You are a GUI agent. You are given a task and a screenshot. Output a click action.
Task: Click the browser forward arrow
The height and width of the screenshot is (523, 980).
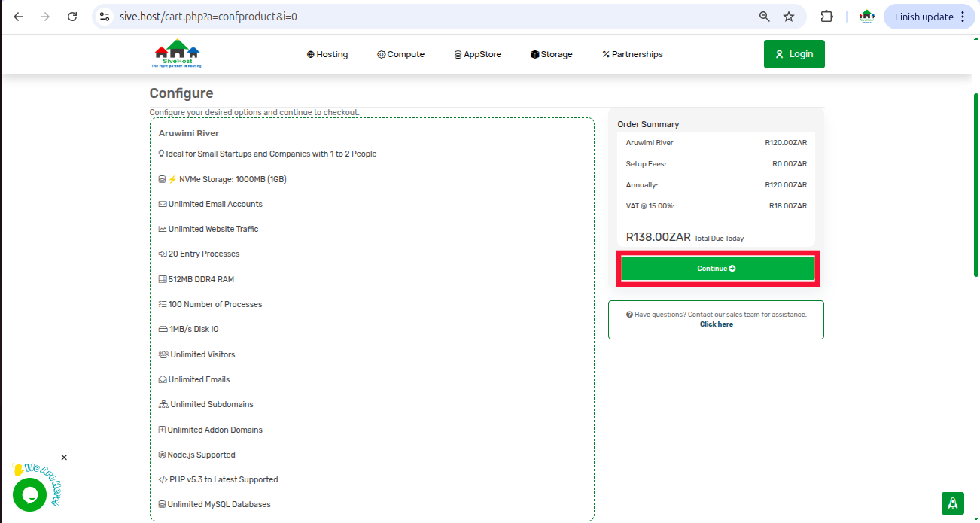[45, 17]
